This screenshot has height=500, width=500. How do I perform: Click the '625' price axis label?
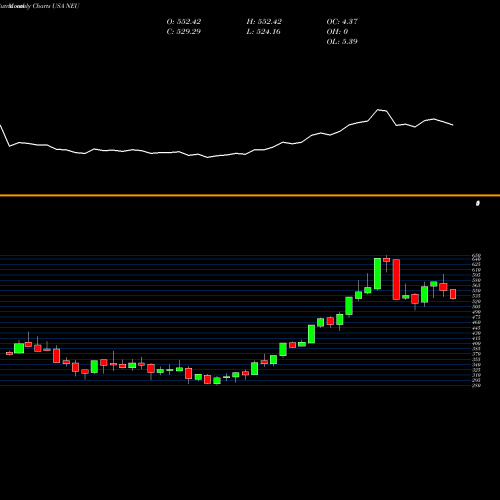coord(476,264)
